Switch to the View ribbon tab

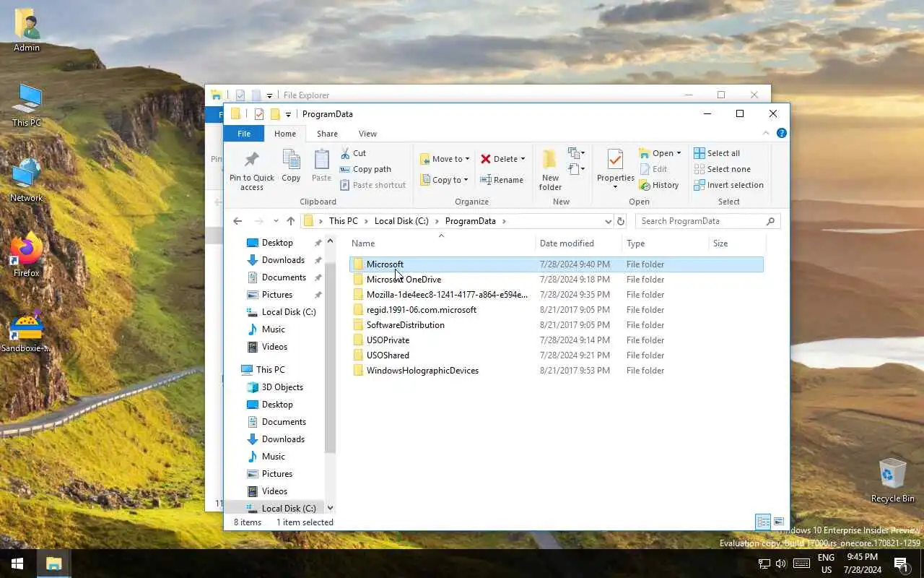[x=367, y=134]
